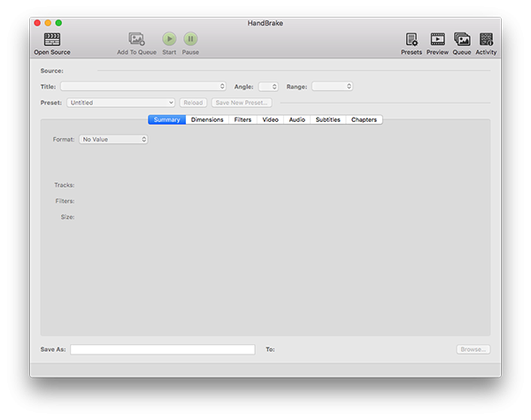This screenshot has height=420, width=531.
Task: Show the Preview window icon
Action: tap(437, 39)
